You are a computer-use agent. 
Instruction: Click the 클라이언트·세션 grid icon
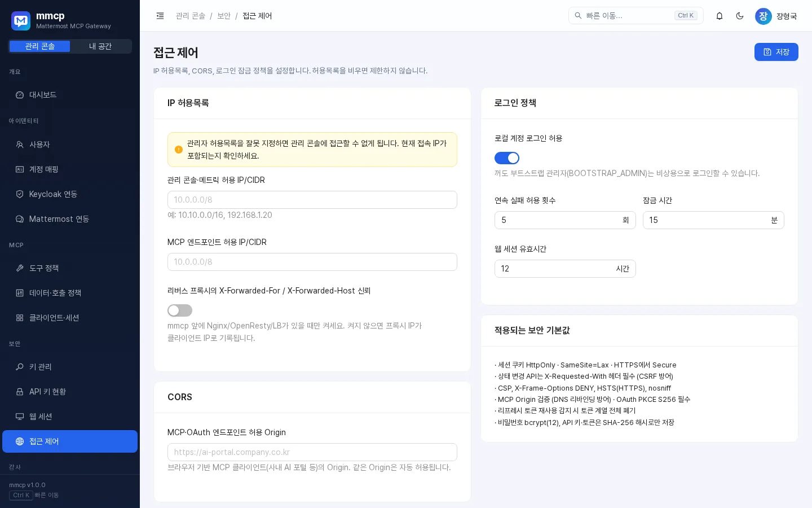click(x=20, y=318)
